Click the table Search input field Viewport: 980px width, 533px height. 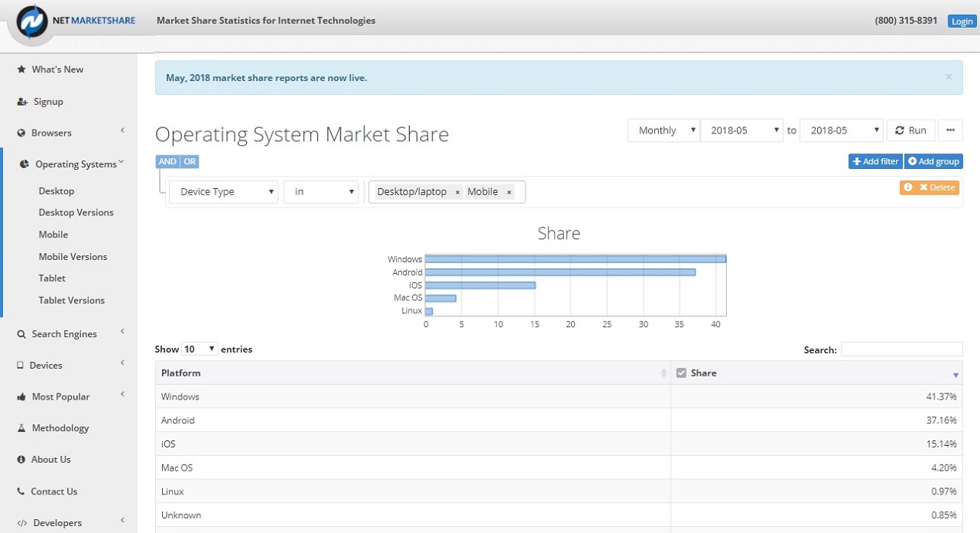point(901,349)
